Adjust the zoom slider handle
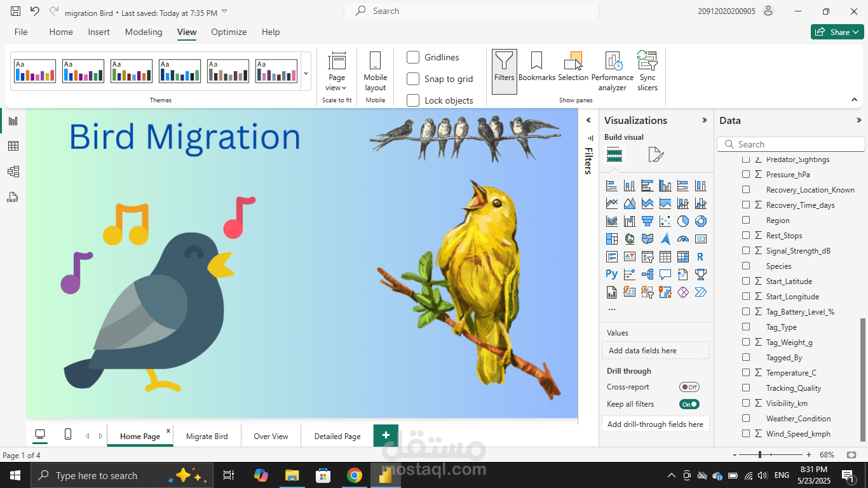 760,455
